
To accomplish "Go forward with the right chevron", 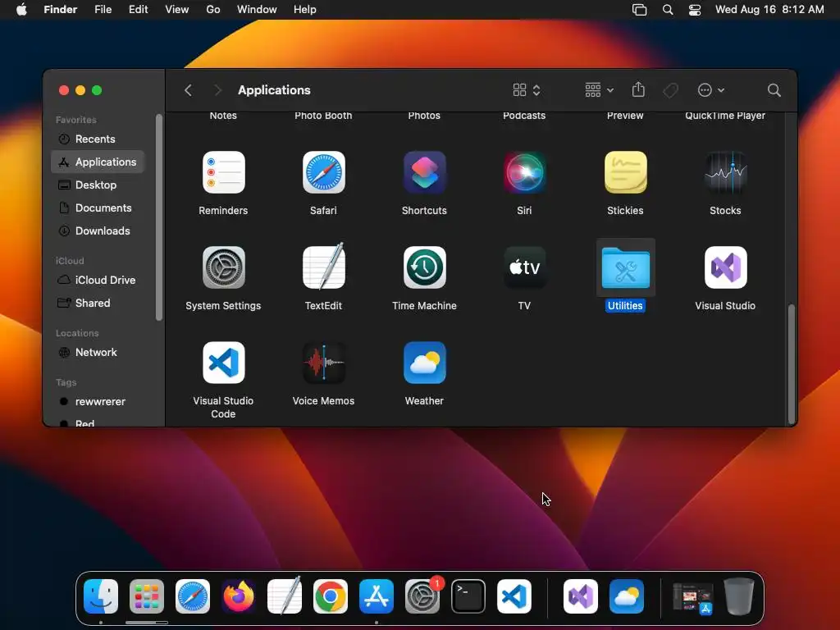I will (x=217, y=90).
